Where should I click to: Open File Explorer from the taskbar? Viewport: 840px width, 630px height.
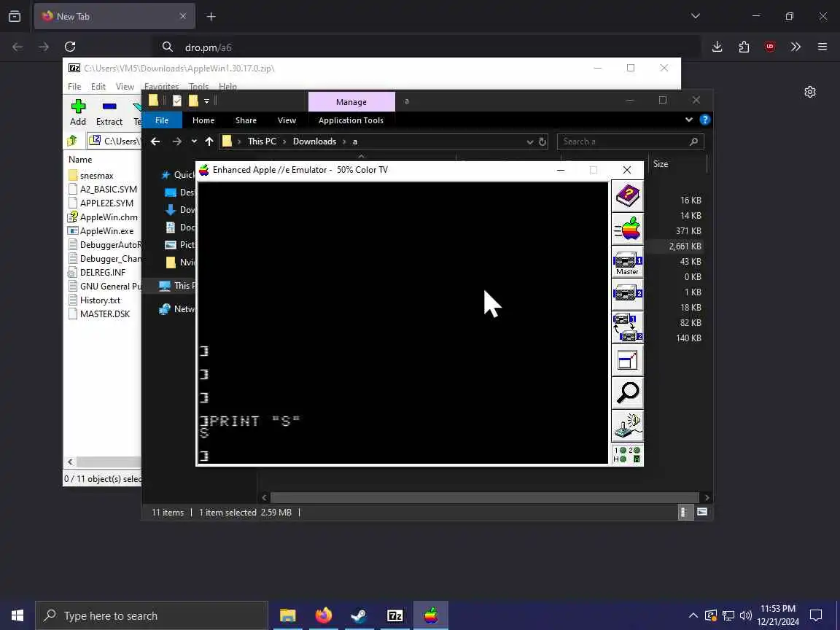pyautogui.click(x=288, y=615)
